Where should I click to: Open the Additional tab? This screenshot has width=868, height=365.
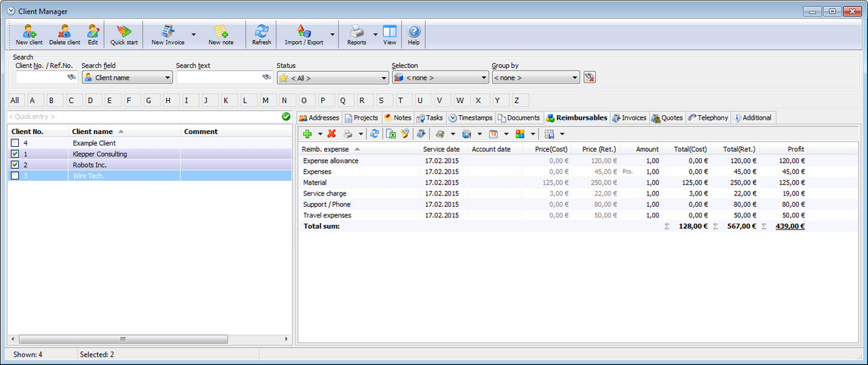[754, 117]
